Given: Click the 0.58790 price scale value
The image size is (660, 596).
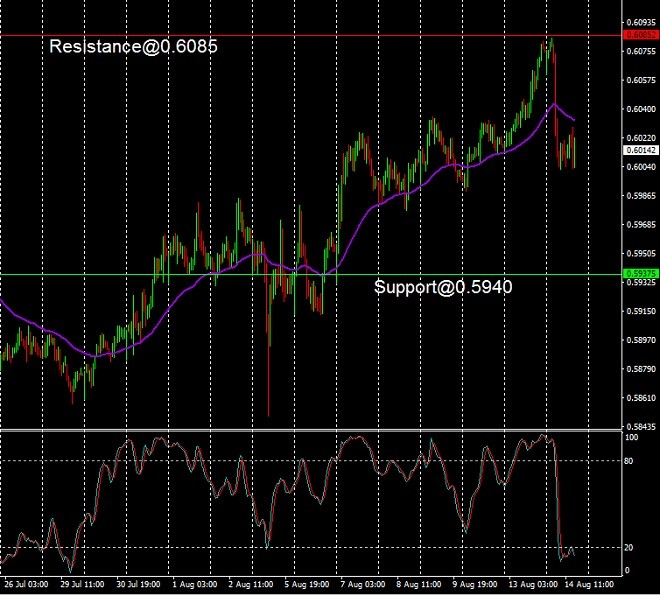Looking at the screenshot, I should pos(641,369).
